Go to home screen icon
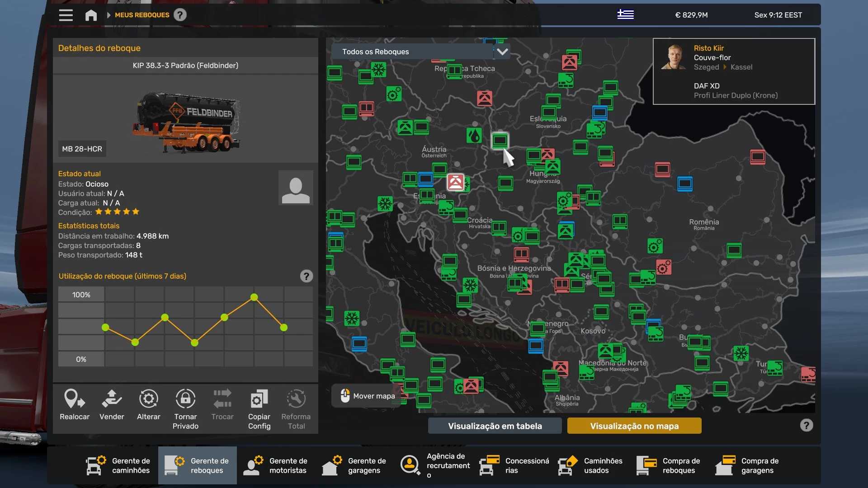 (x=91, y=15)
